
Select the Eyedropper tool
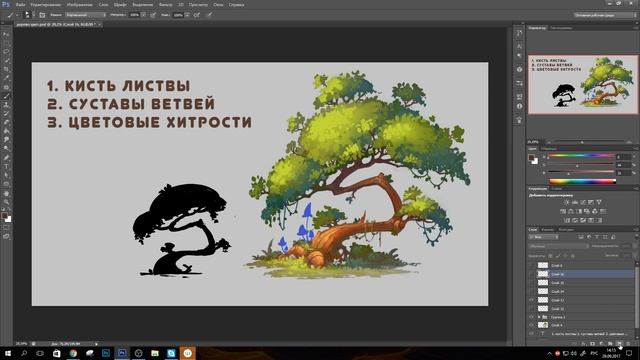click(x=6, y=78)
